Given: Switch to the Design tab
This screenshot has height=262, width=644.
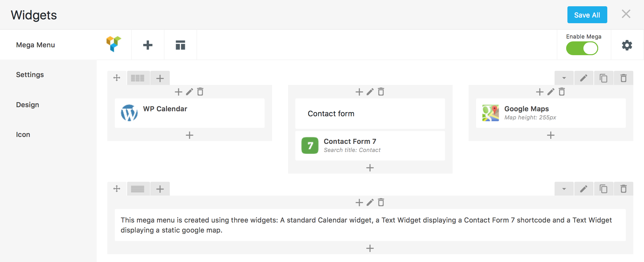Looking at the screenshot, I should click(x=28, y=105).
